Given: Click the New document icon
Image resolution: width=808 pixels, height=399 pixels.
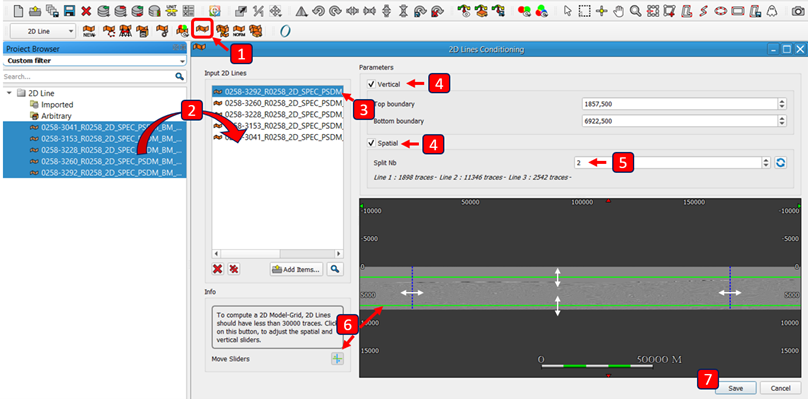Looking at the screenshot, I should 19,10.
